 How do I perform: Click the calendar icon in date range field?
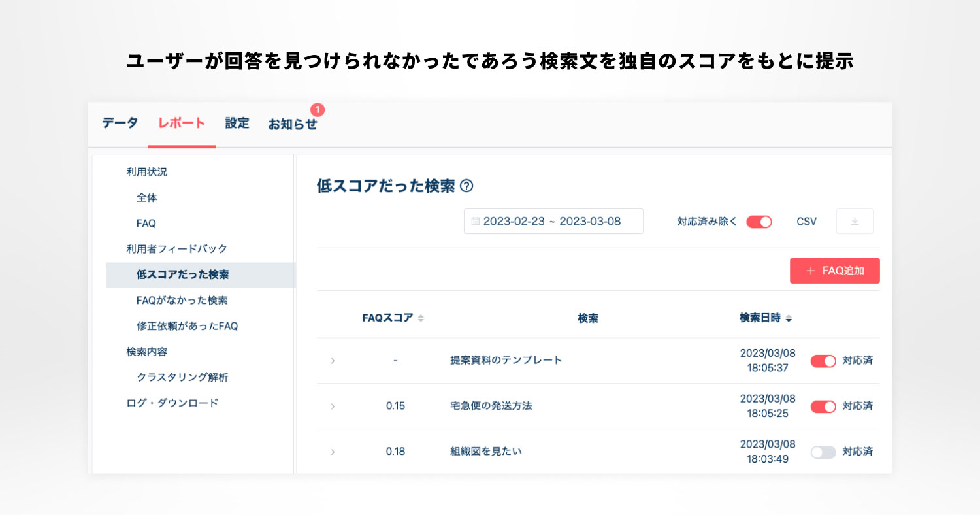[475, 222]
